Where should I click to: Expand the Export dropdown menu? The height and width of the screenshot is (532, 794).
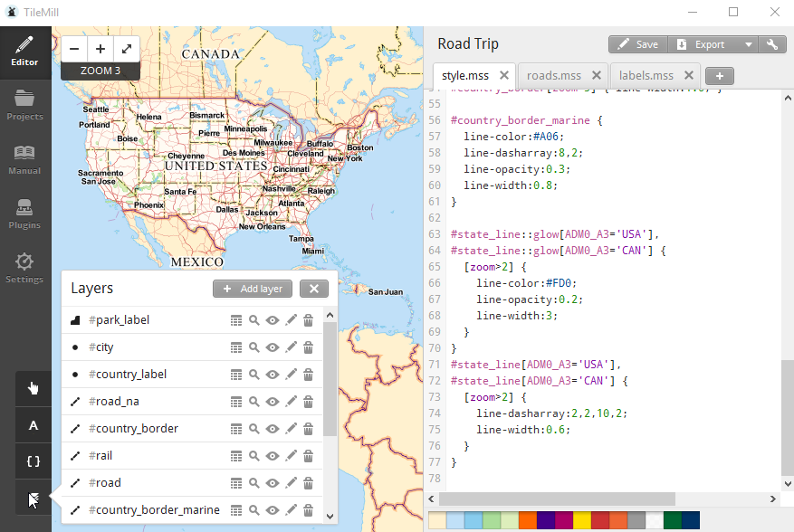[748, 44]
